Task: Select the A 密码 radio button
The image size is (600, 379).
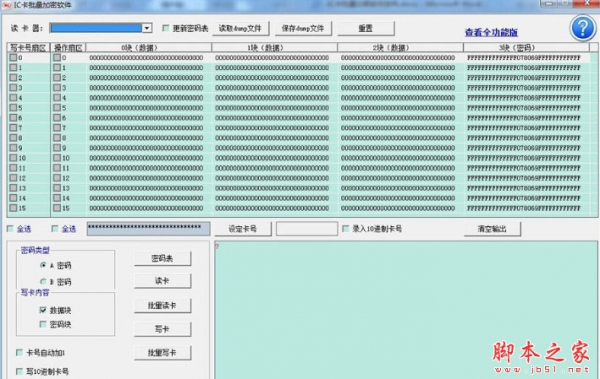Action: pyautogui.click(x=43, y=265)
